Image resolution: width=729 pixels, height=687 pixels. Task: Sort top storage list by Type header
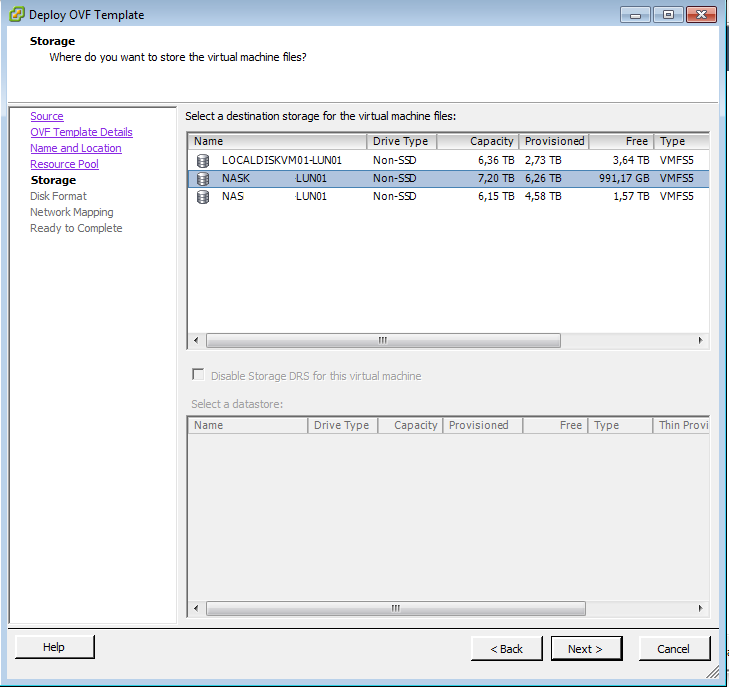click(682, 141)
